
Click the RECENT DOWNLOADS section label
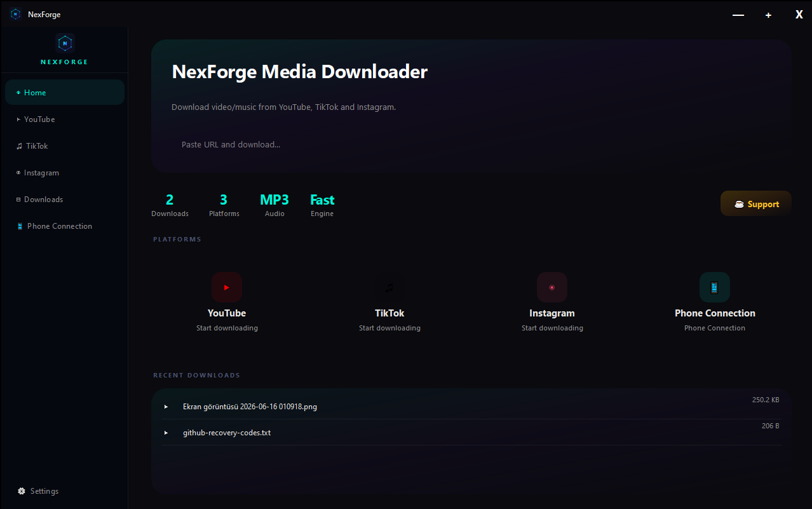[197, 375]
